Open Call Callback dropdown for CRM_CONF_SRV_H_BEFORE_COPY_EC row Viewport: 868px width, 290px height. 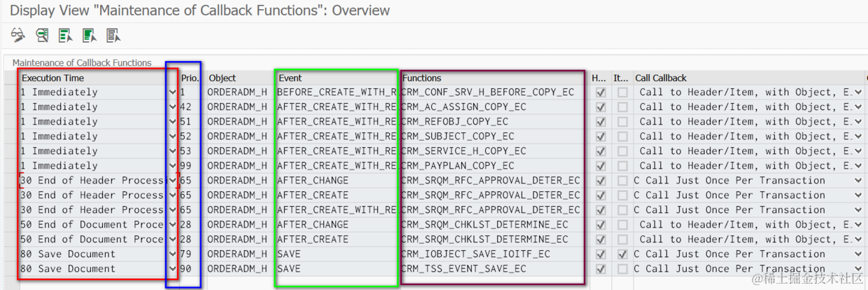858,92
